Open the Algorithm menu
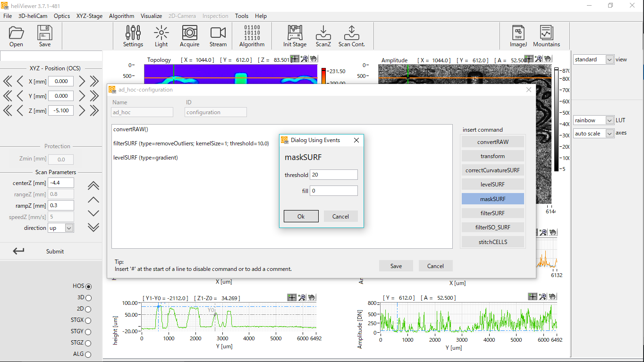The image size is (644, 362). [121, 16]
